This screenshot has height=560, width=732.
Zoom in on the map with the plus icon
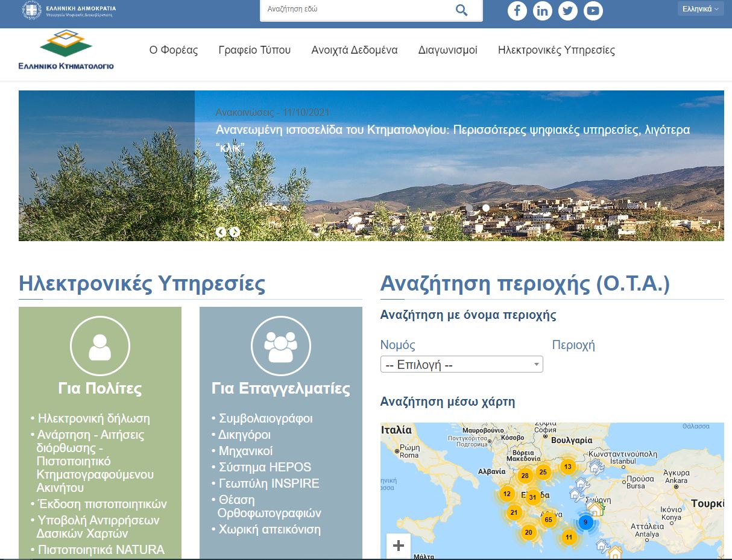coord(398,544)
